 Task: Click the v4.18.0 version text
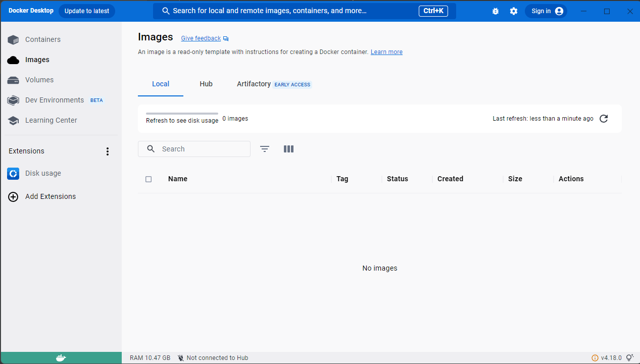click(611, 358)
